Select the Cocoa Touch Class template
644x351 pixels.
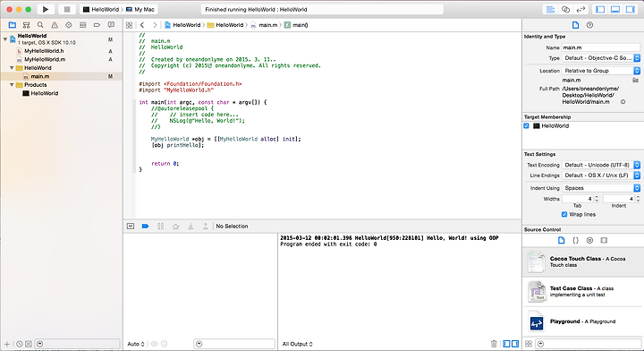click(583, 261)
